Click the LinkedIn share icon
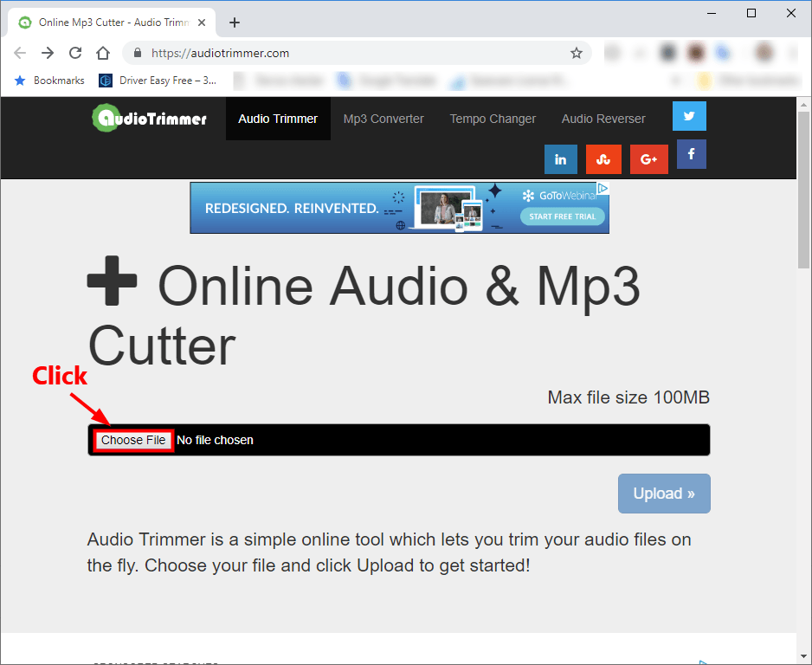 click(560, 159)
